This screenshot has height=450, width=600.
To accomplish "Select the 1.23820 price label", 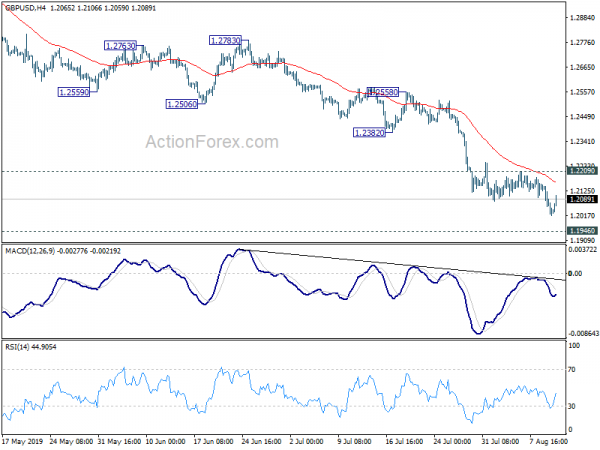I will pyautogui.click(x=369, y=133).
